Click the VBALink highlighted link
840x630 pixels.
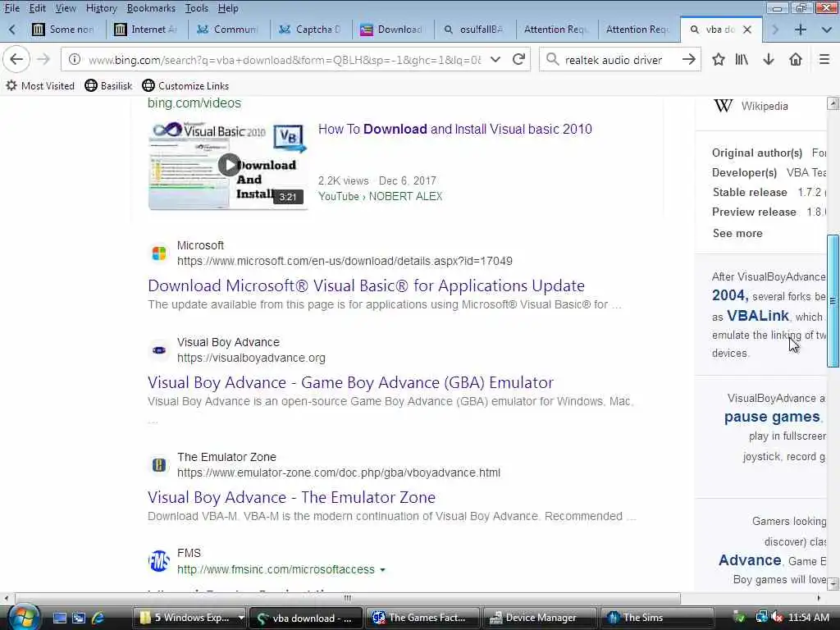757,316
